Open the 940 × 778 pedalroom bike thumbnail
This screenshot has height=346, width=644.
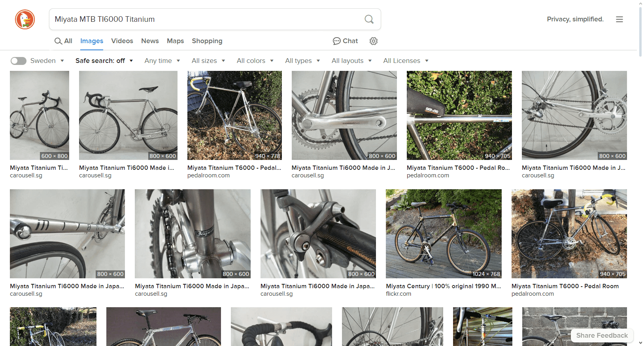click(x=234, y=115)
